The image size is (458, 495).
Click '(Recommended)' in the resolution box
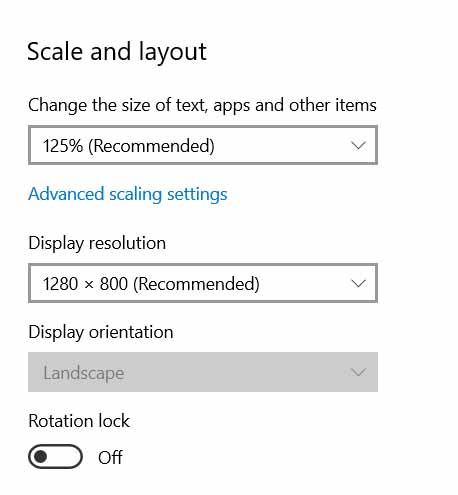[x=196, y=284]
